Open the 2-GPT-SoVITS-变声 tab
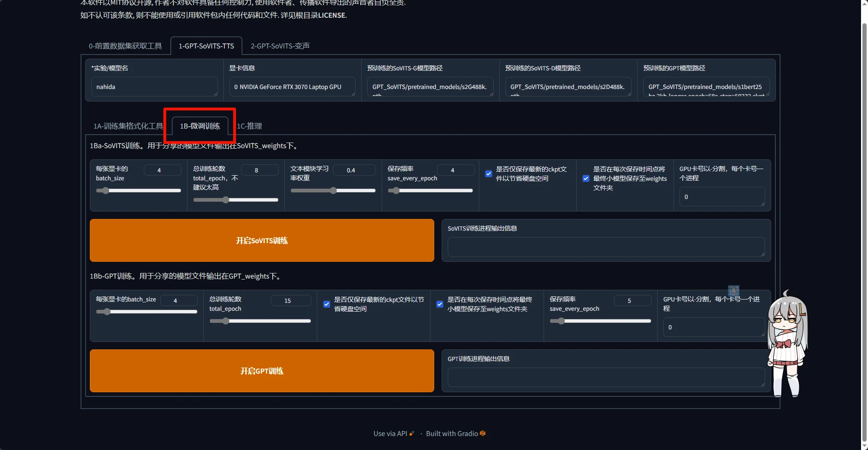 click(280, 46)
